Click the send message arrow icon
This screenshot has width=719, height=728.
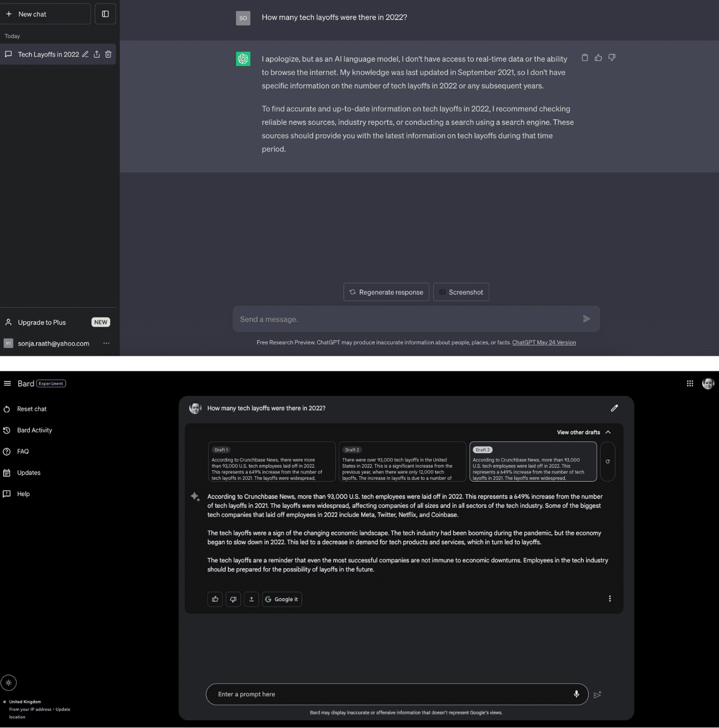coord(586,319)
